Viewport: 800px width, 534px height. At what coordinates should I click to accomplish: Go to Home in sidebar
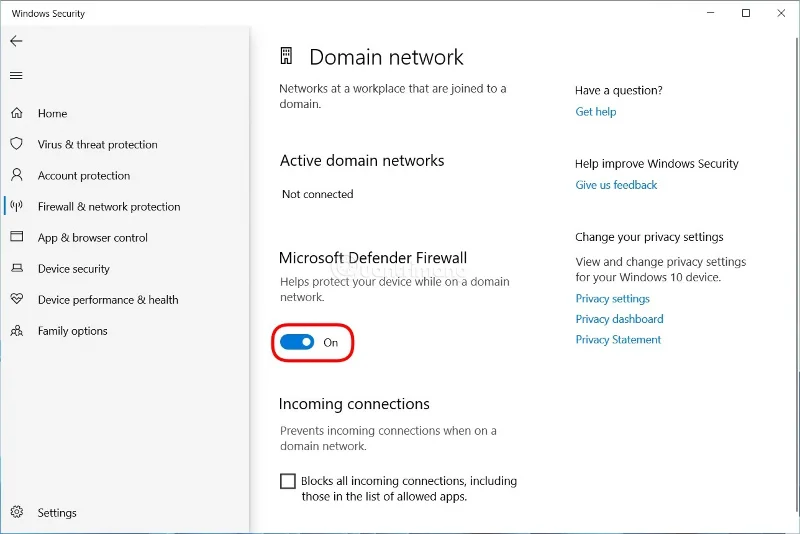point(53,113)
